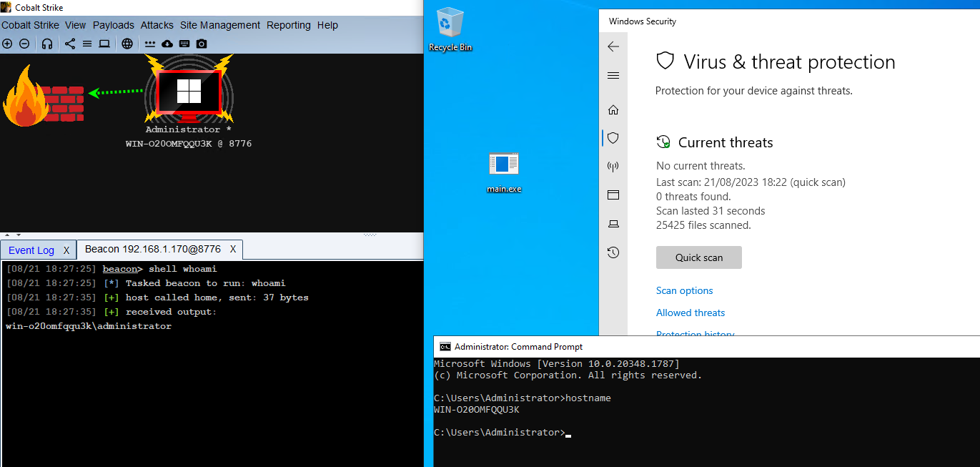Click the hostname output WIN-O20OMFQQU3K in Command Prompt
This screenshot has height=467, width=980.
point(477,410)
